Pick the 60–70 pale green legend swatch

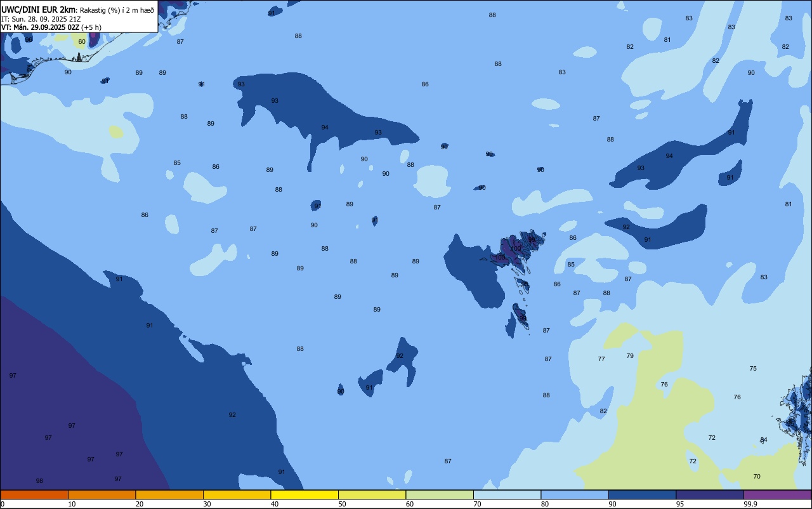click(440, 494)
